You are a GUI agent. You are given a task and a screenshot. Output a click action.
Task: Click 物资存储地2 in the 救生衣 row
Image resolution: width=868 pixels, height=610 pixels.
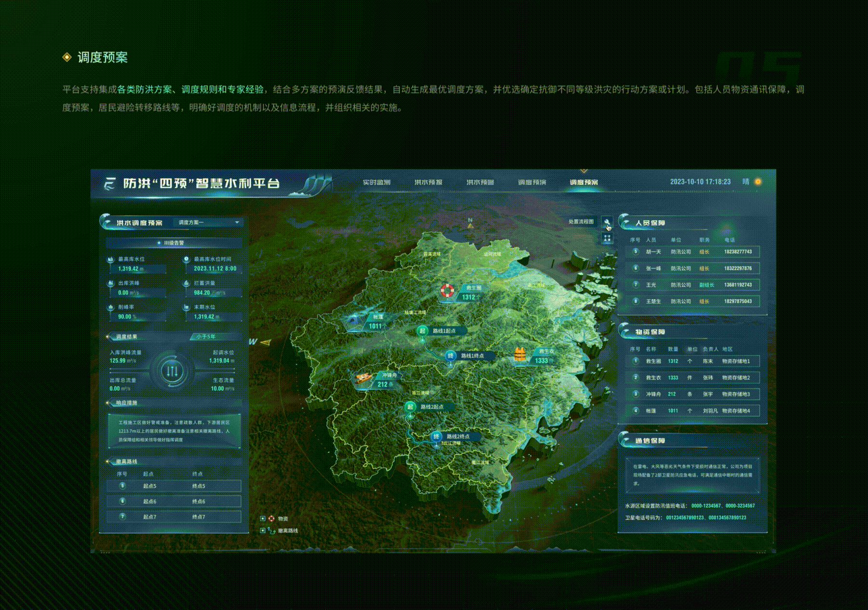[x=736, y=378]
